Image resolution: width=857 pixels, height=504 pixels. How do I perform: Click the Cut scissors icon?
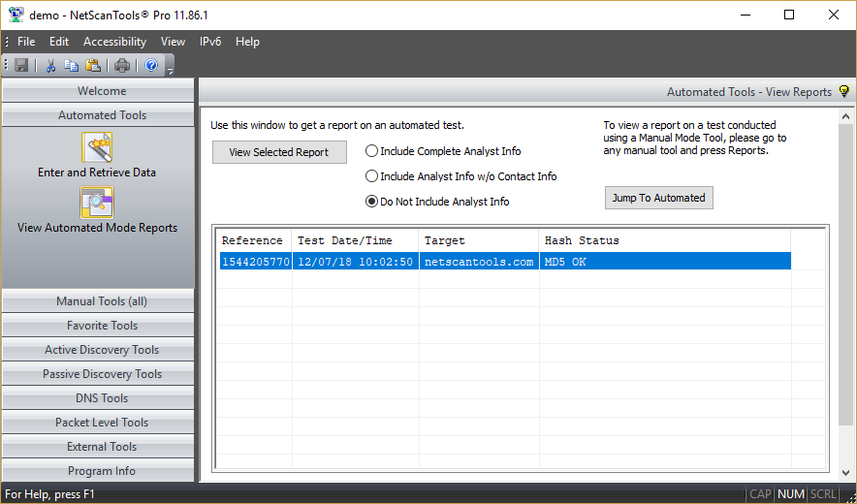click(50, 66)
